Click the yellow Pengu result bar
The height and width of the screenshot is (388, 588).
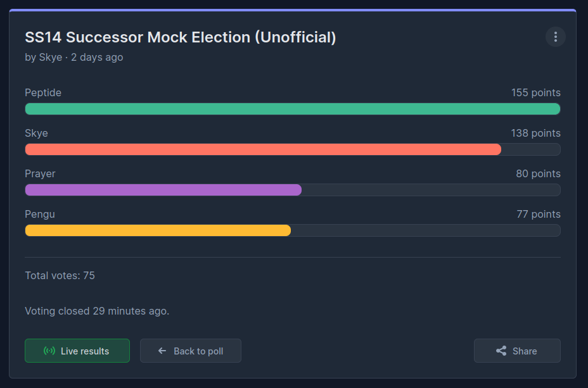coord(158,230)
